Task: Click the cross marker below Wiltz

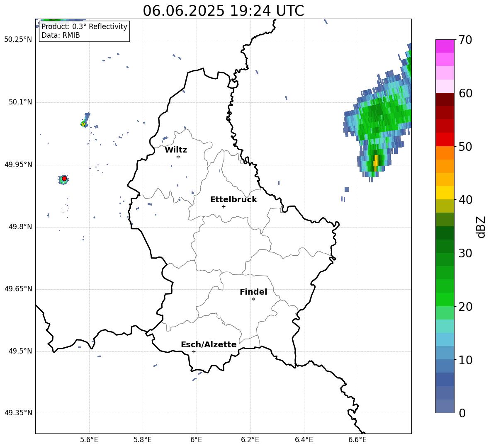Action: 178,157
